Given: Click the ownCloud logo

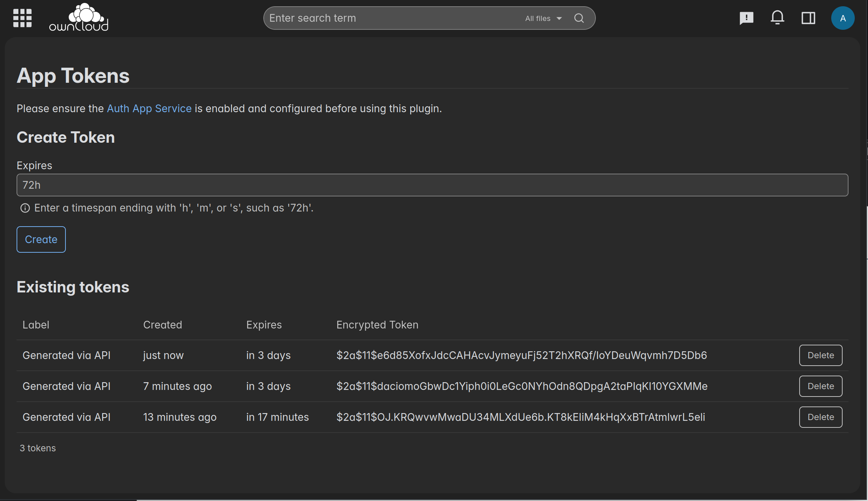Looking at the screenshot, I should point(79,18).
